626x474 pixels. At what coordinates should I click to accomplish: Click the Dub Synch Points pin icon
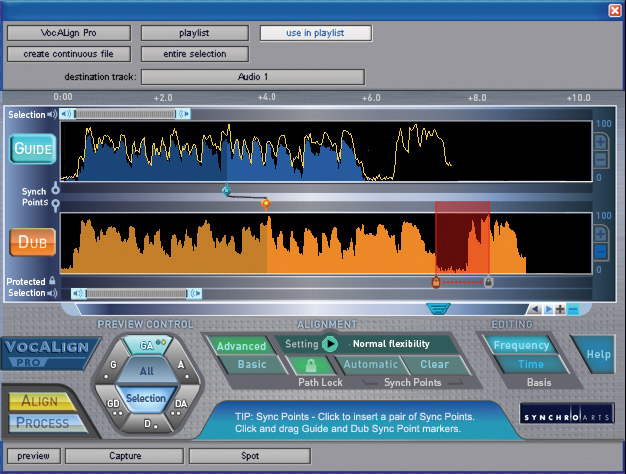(56, 205)
